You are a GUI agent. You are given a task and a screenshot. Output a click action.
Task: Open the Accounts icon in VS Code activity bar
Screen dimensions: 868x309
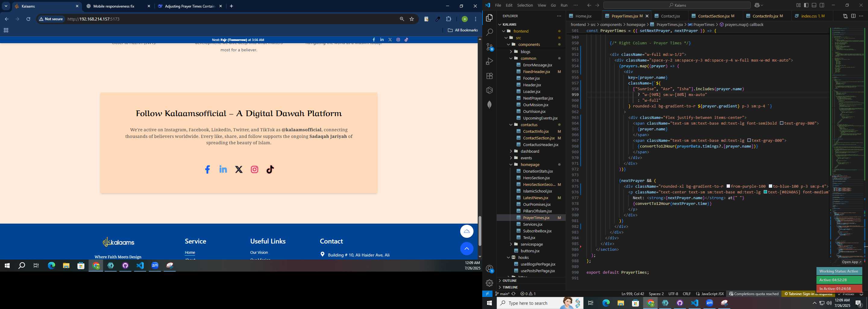click(x=489, y=269)
